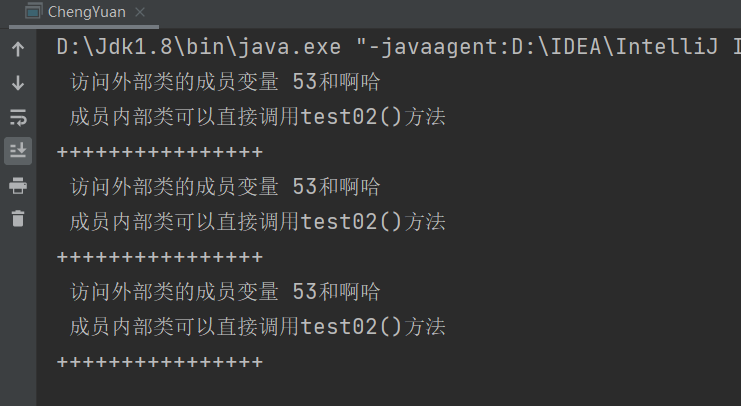This screenshot has height=406, width=741.
Task: Click the last row of plus signs
Action: pos(160,362)
